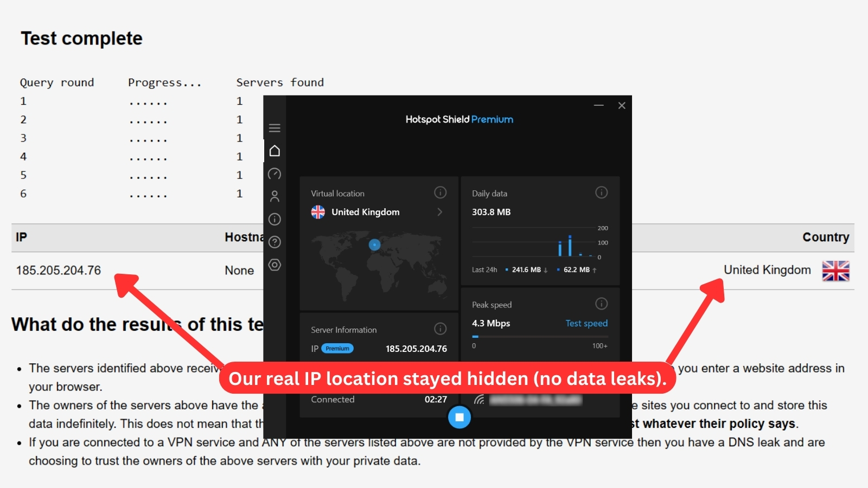Open the account profile icon
Screen dimensions: 868x488
coord(275,196)
